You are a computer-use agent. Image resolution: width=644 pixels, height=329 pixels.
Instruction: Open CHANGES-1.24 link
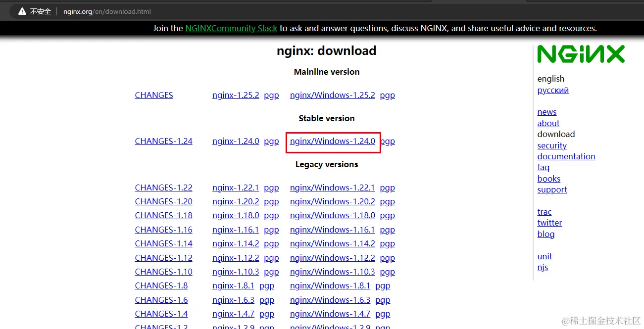tap(163, 141)
